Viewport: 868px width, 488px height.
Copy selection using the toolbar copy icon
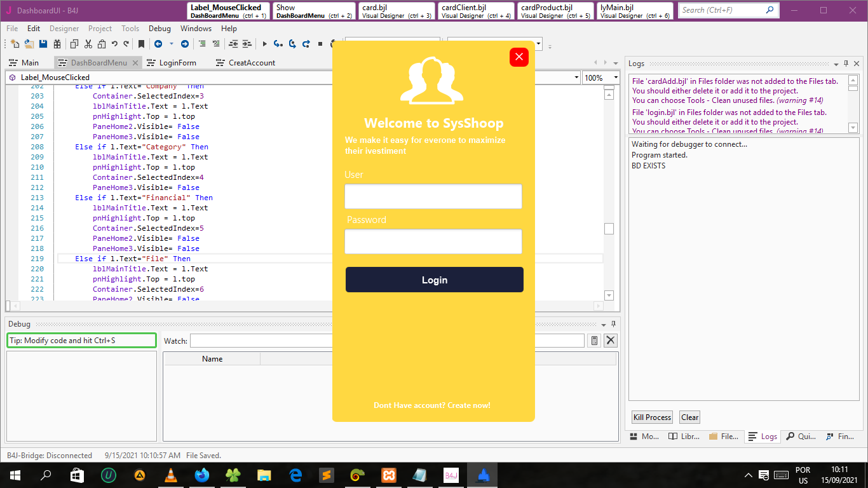74,44
